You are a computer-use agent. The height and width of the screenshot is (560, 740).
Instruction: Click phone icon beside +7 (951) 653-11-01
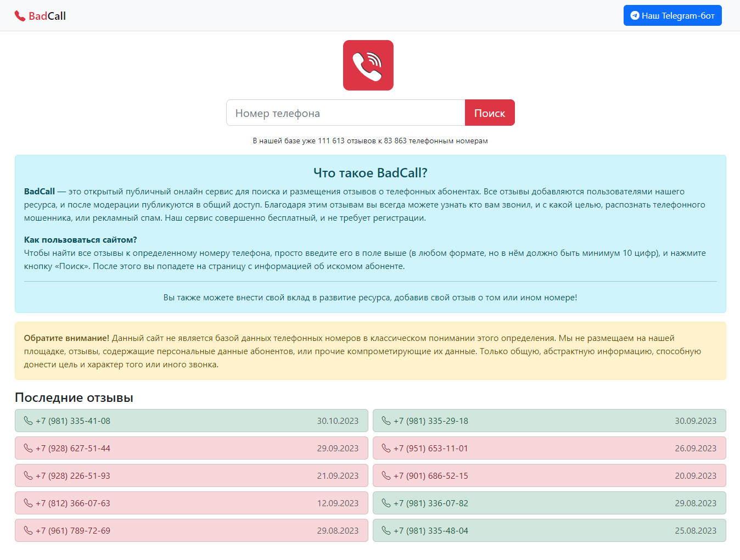386,448
